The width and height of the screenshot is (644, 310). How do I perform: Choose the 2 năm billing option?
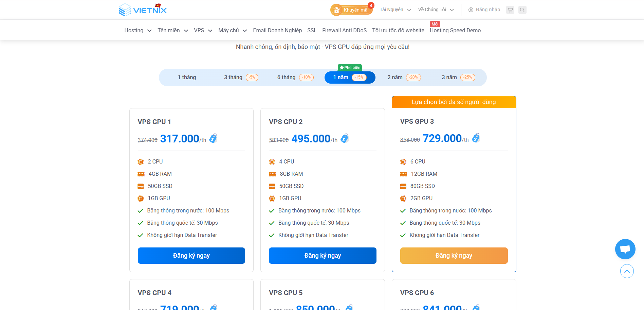pos(404,77)
